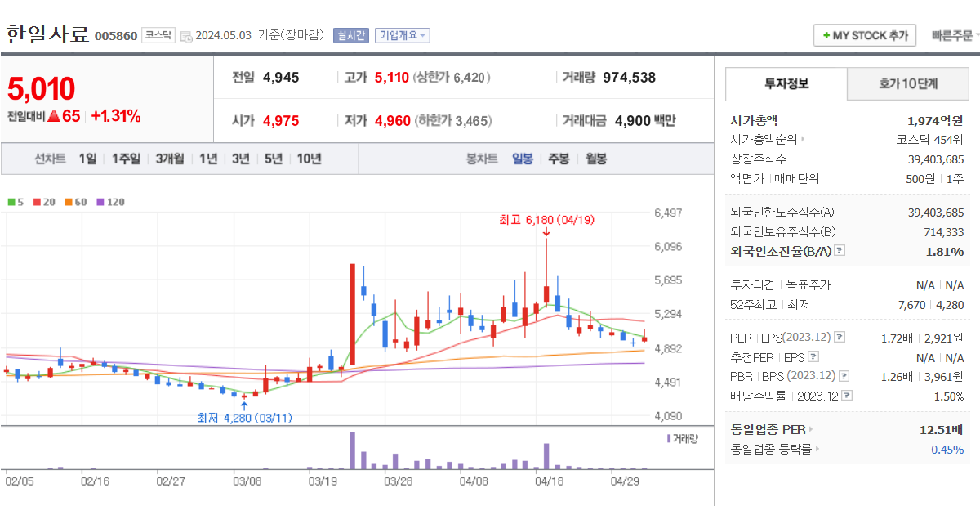Click 외국인보유주식수 value 714,333

point(944,232)
